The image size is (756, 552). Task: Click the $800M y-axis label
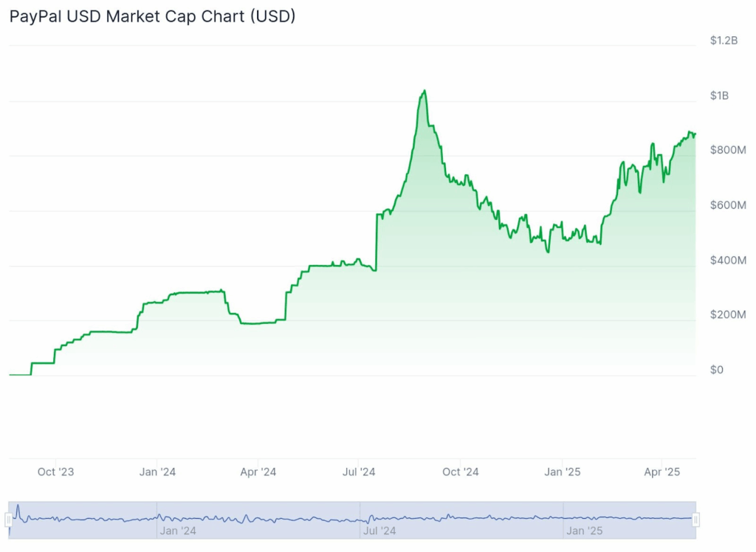click(728, 150)
